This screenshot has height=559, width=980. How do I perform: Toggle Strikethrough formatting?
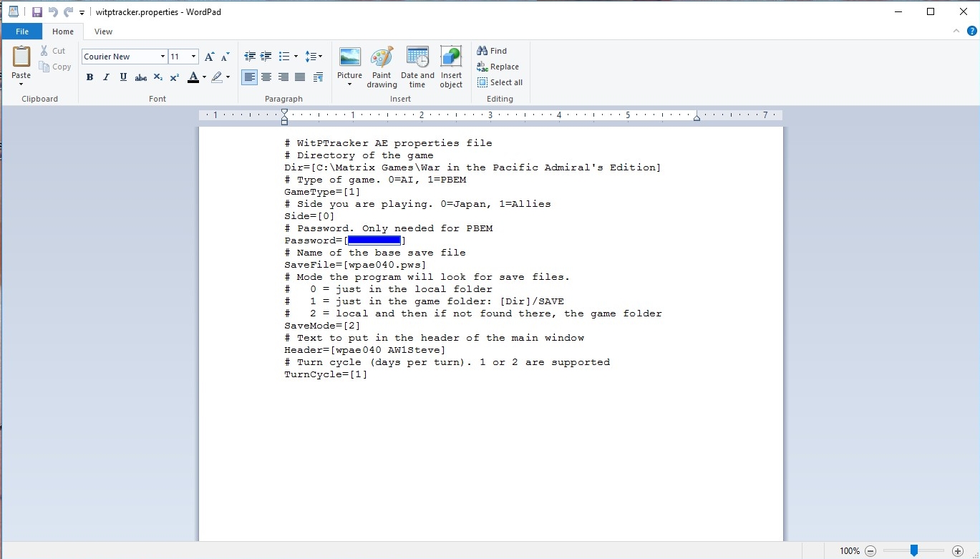pyautogui.click(x=141, y=77)
